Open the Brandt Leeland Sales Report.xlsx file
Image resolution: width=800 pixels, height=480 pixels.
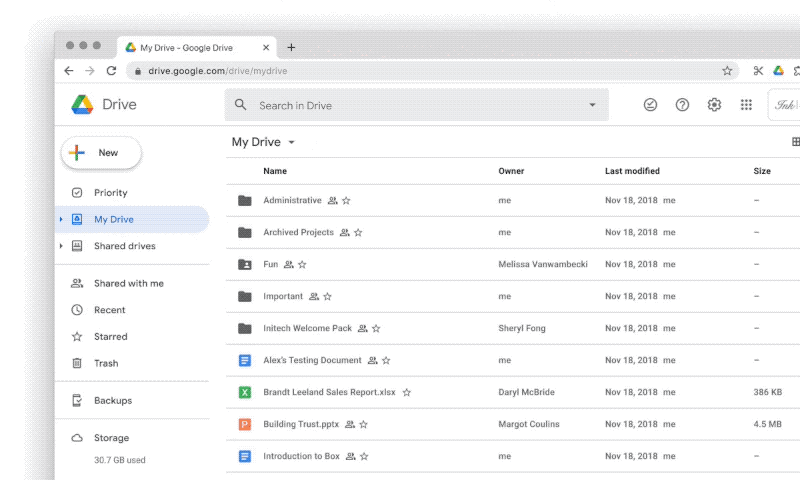[328, 392]
